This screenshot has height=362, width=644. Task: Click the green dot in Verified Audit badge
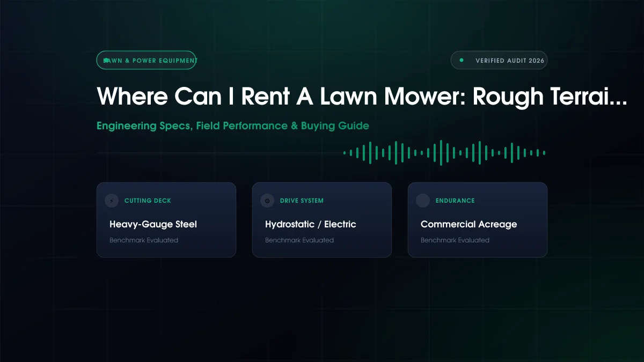462,61
